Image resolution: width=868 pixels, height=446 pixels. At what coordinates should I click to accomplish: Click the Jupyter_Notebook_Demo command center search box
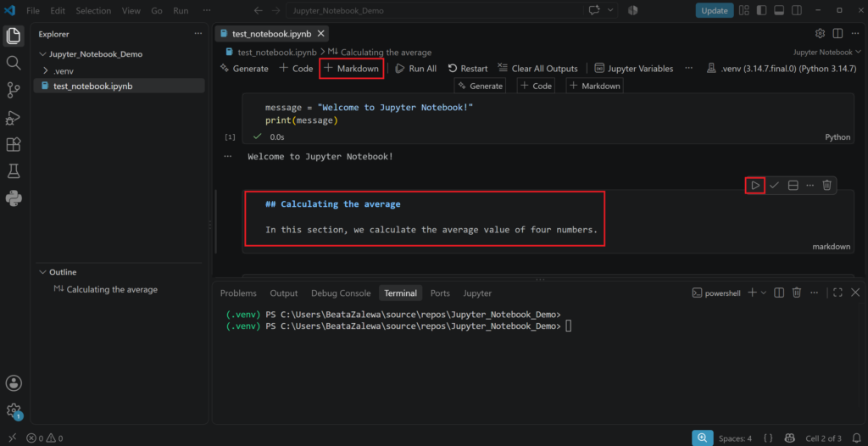pos(435,10)
